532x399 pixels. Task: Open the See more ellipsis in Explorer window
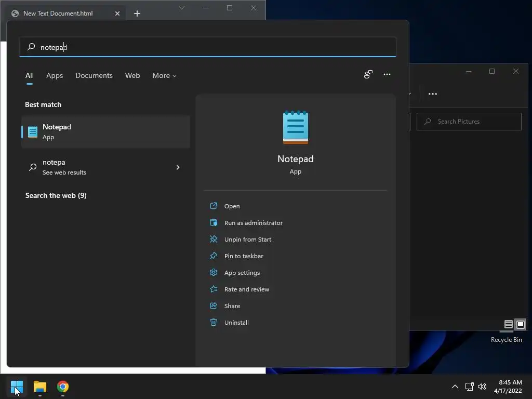tap(433, 94)
